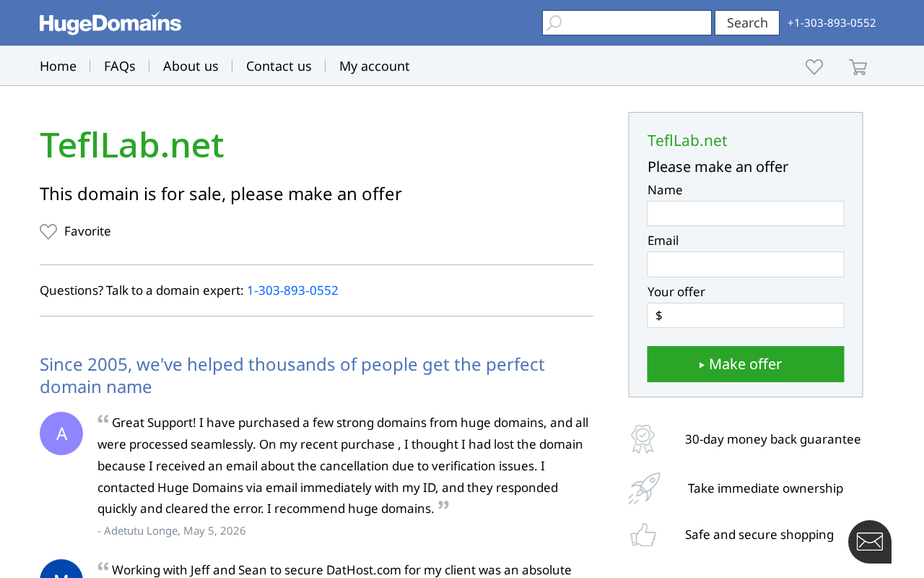Focus the Your offer dollar field
This screenshot has height=578, width=924.
[746, 315]
